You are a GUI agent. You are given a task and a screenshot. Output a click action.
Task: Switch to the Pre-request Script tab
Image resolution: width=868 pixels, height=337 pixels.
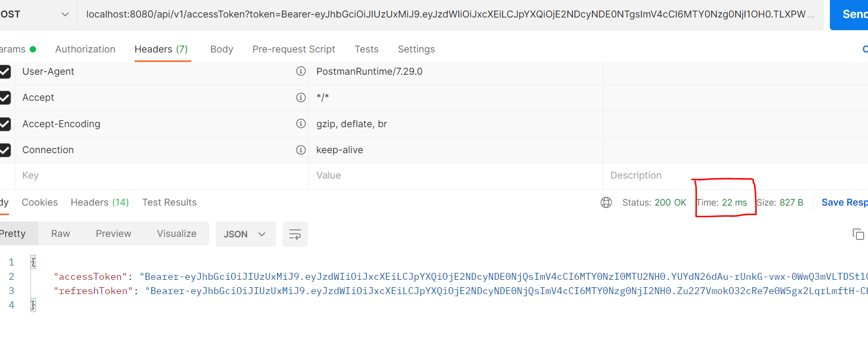point(294,49)
